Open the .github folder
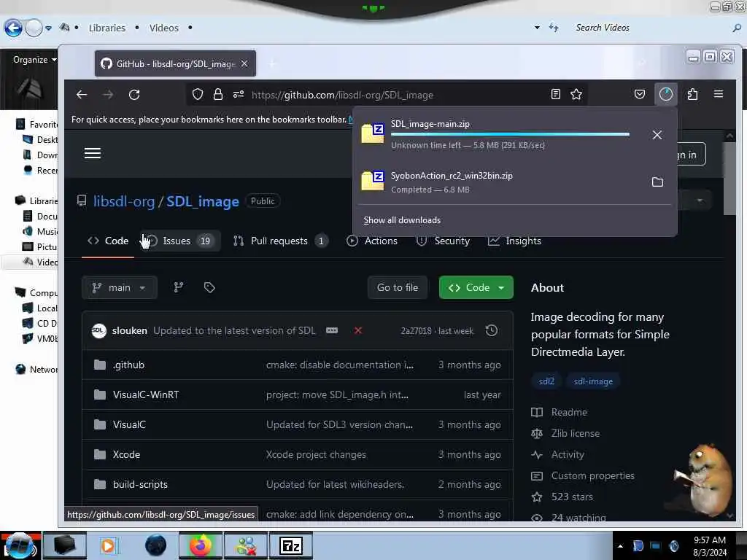747x560 pixels. (x=128, y=365)
